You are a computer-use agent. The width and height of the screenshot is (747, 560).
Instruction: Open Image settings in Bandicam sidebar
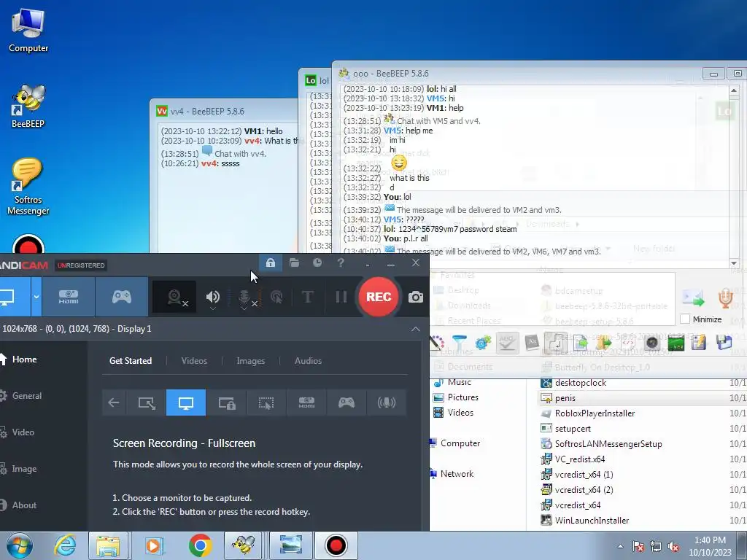coord(24,469)
